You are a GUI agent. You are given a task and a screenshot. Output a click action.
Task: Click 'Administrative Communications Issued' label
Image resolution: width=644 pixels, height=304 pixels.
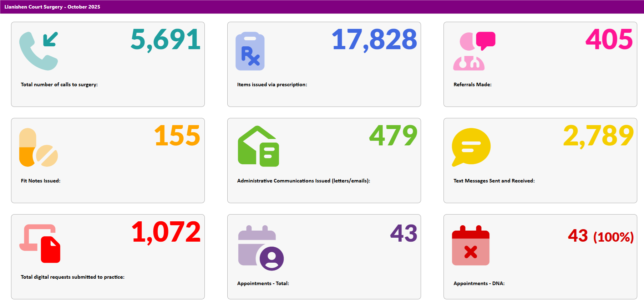click(x=304, y=181)
